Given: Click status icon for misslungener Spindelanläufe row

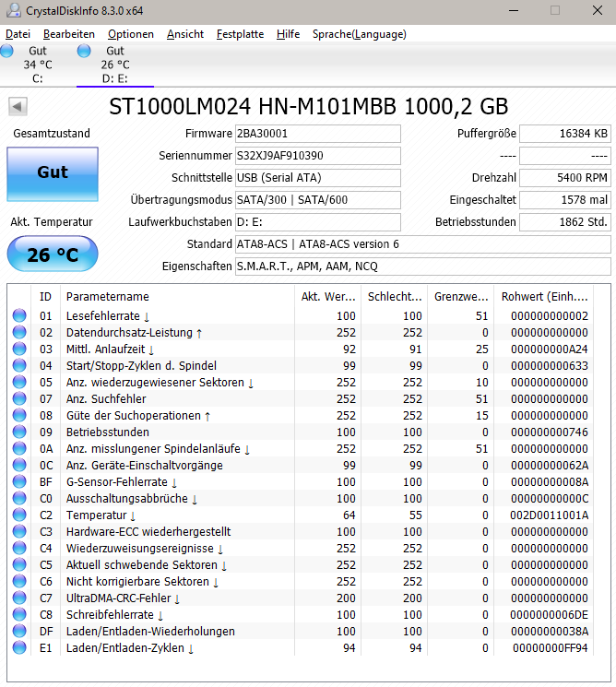Looking at the screenshot, I should click(x=19, y=448).
